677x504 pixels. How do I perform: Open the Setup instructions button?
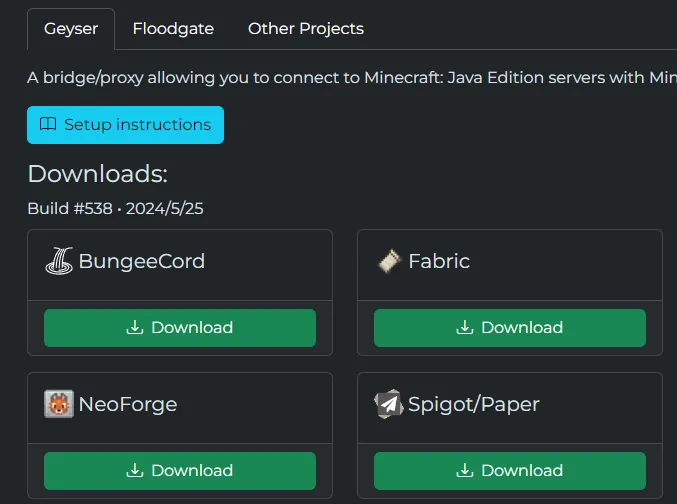pos(125,125)
